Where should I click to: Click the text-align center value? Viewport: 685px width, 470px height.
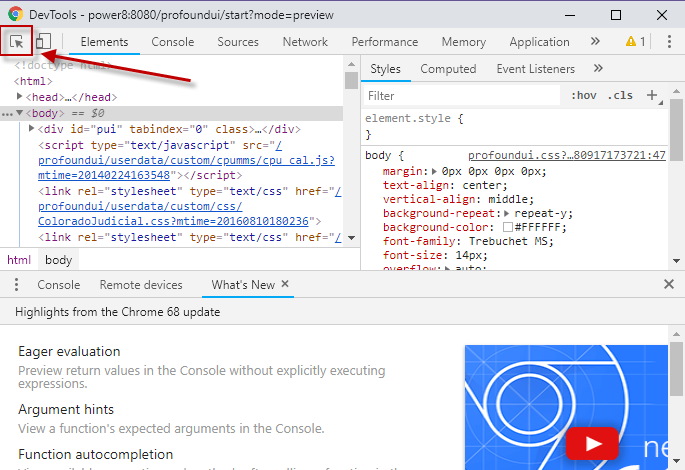(483, 185)
